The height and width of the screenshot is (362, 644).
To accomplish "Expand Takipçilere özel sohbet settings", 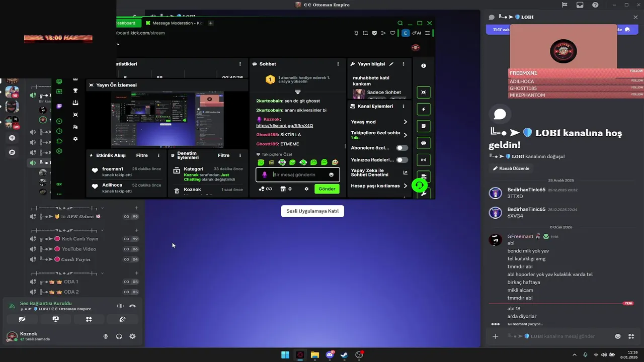I will pyautogui.click(x=405, y=135).
